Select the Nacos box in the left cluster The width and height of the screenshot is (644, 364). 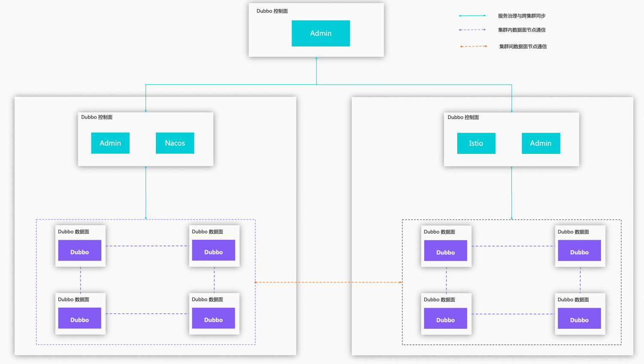(175, 143)
